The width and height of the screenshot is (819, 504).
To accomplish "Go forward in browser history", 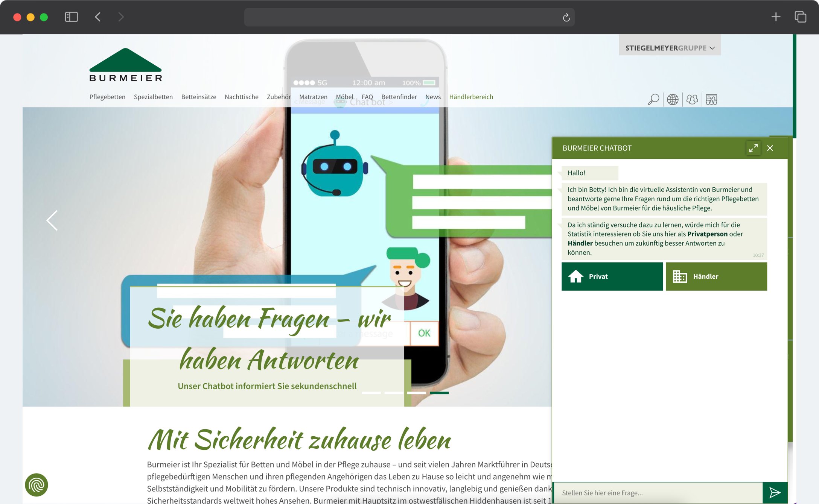I will 120,17.
